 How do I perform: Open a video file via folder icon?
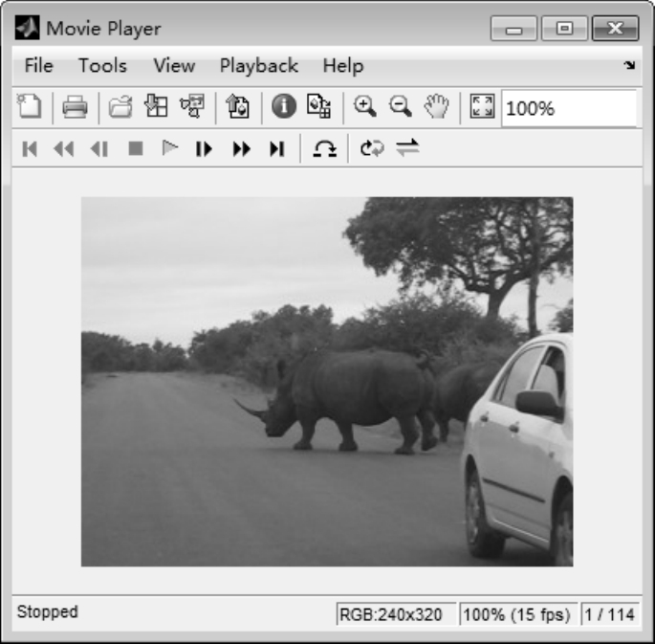[x=120, y=107]
